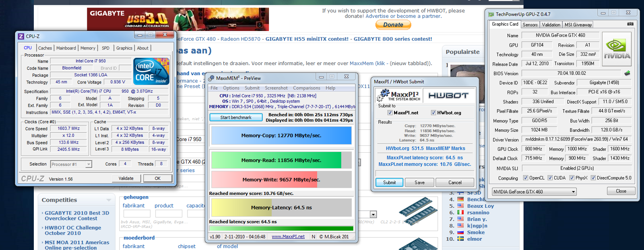
Task: Click Submit in the HWbot Submit dialog
Action: (x=389, y=182)
